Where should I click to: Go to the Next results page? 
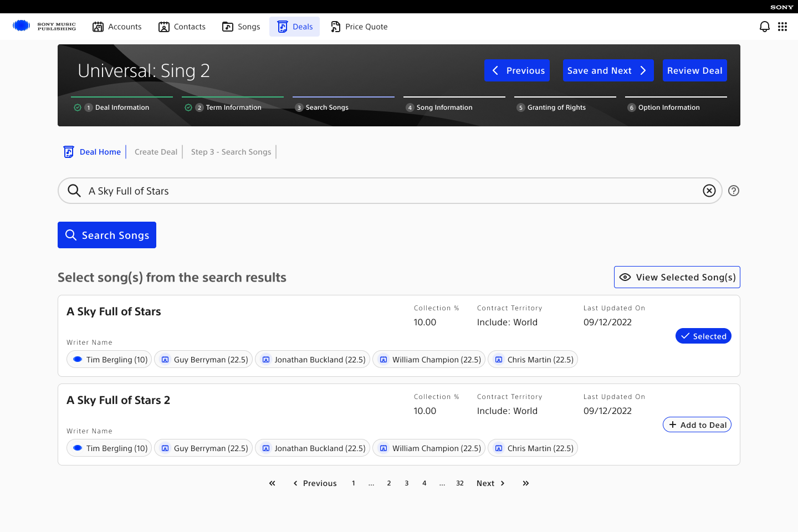pos(491,483)
